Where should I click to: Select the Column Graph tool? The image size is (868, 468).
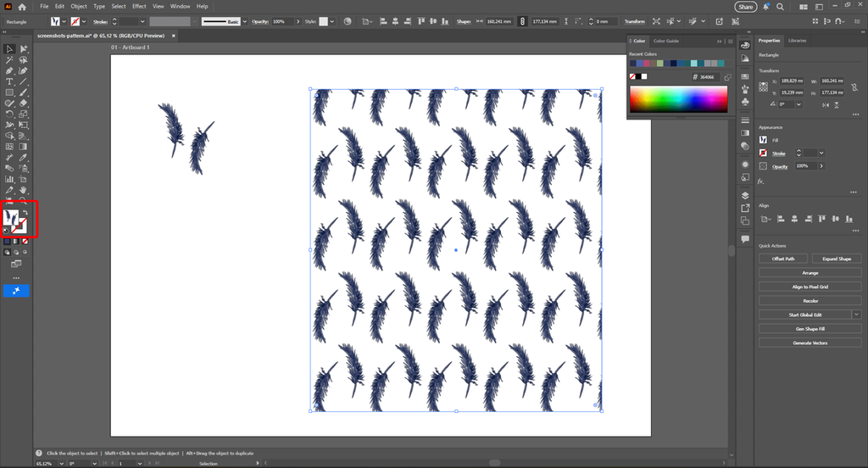click(9, 179)
